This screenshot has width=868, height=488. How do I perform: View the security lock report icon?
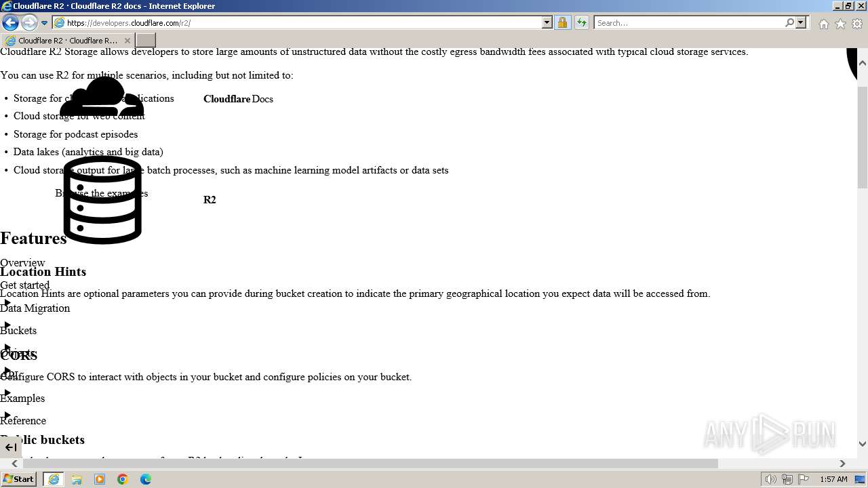coord(562,22)
